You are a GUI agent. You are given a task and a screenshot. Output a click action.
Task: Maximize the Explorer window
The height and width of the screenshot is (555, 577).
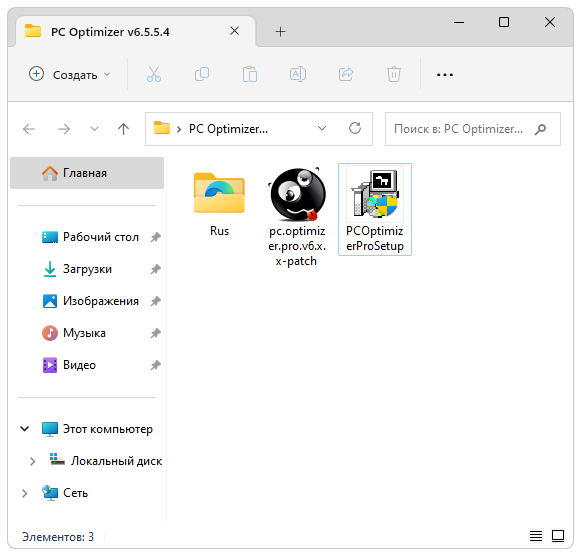point(504,22)
